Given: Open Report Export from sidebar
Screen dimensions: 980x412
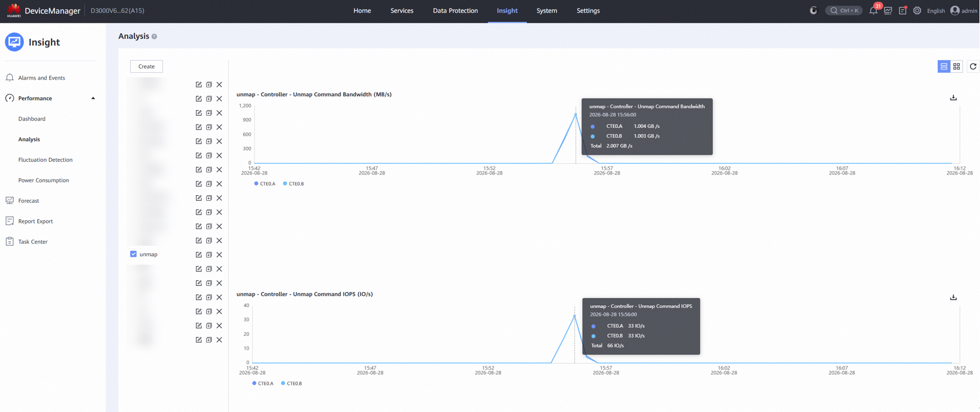Looking at the screenshot, I should (36, 221).
